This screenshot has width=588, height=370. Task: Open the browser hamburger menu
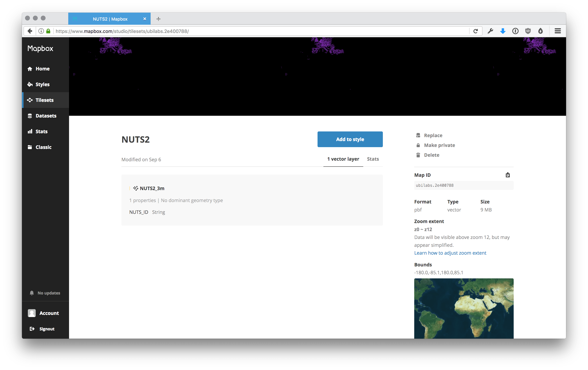tap(557, 31)
